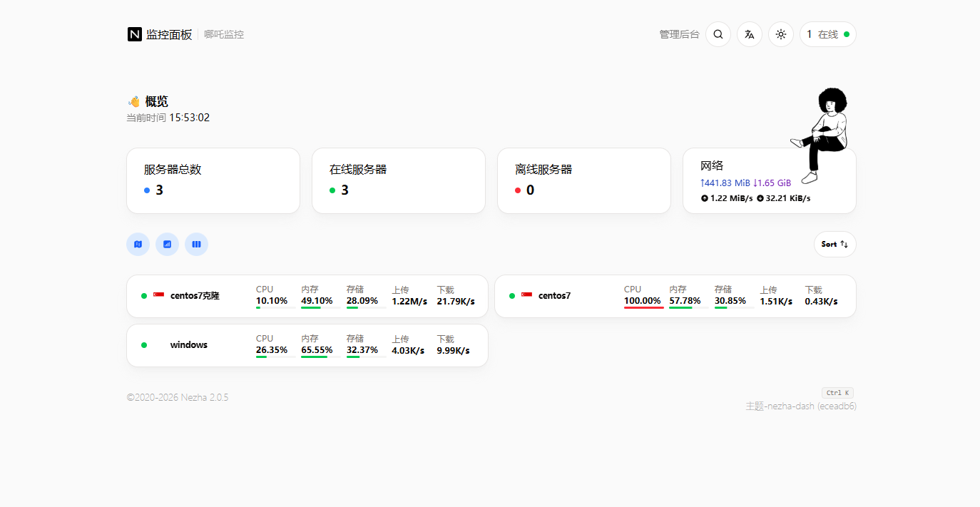This screenshot has width=980, height=507.
Task: Open the 管理后台 admin link
Action: tap(679, 34)
